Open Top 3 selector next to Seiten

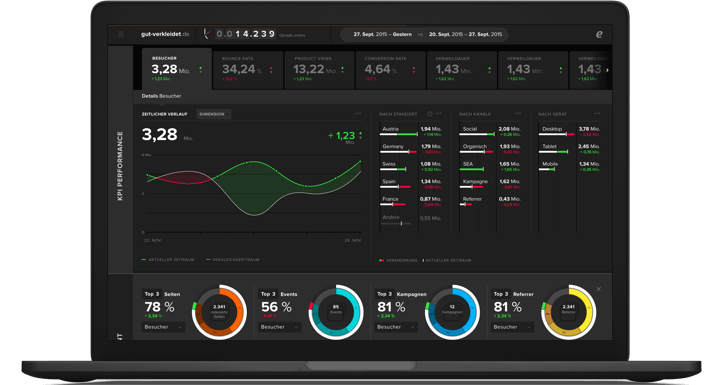click(x=152, y=294)
